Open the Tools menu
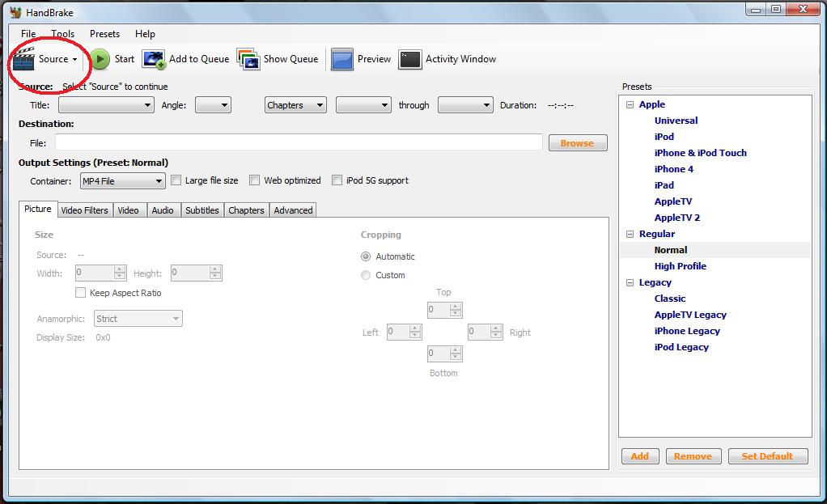 tap(63, 34)
